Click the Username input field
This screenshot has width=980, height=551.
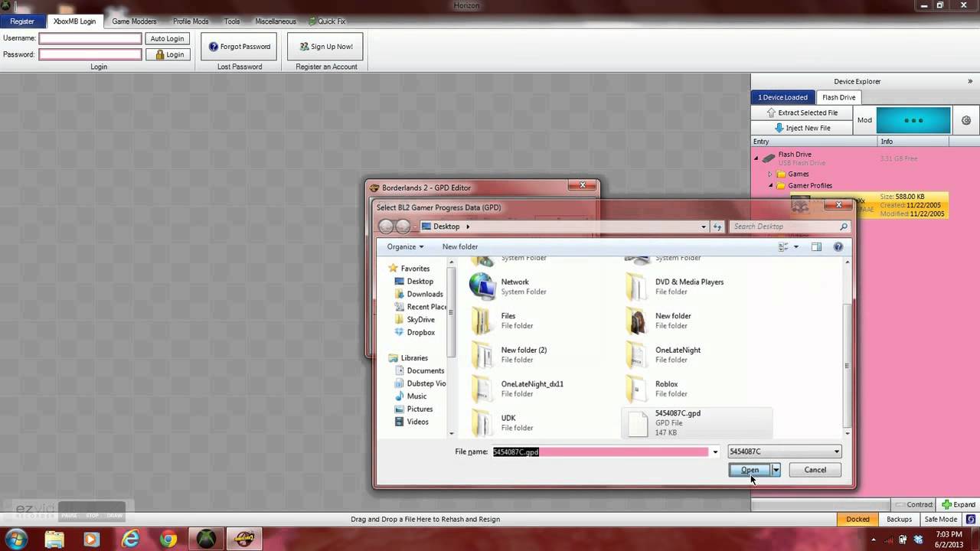pos(90,38)
